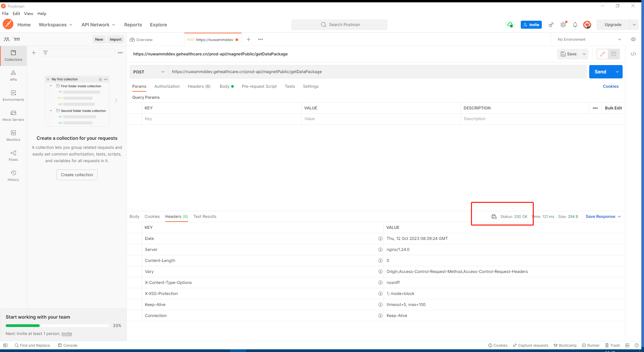Image resolution: width=644 pixels, height=352 pixels.
Task: Open the Environments sidebar section
Action: tap(13, 96)
